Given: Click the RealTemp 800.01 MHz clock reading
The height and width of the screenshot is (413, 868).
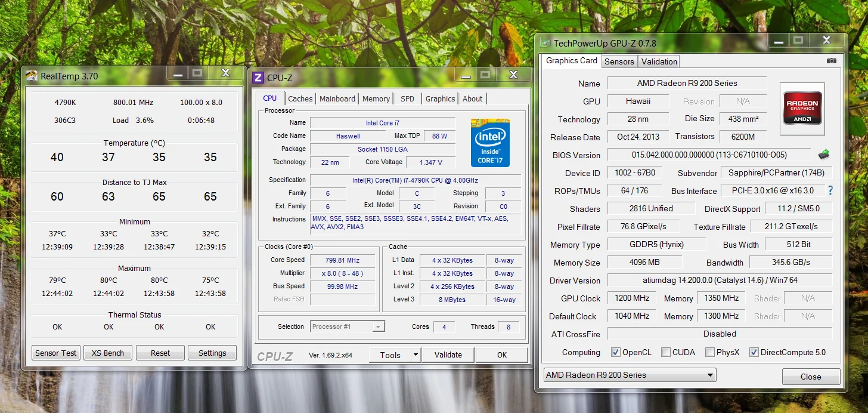Looking at the screenshot, I should tap(134, 102).
